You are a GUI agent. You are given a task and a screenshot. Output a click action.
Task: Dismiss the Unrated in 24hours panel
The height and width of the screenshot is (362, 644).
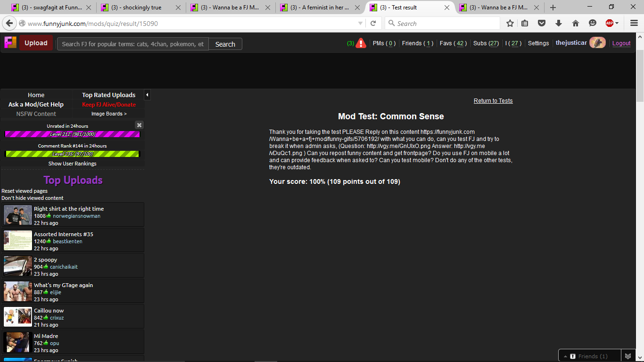pos(139,125)
